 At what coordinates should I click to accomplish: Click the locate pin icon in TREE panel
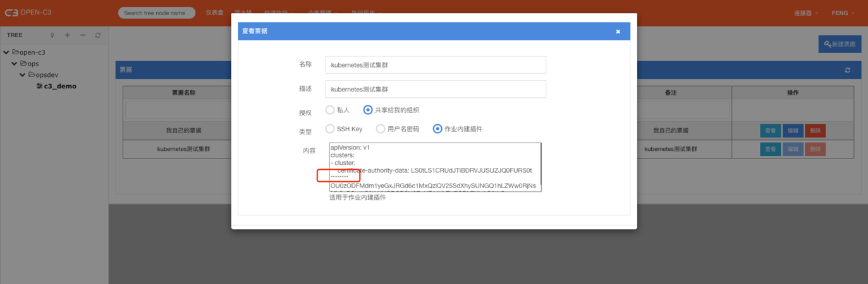click(x=52, y=35)
